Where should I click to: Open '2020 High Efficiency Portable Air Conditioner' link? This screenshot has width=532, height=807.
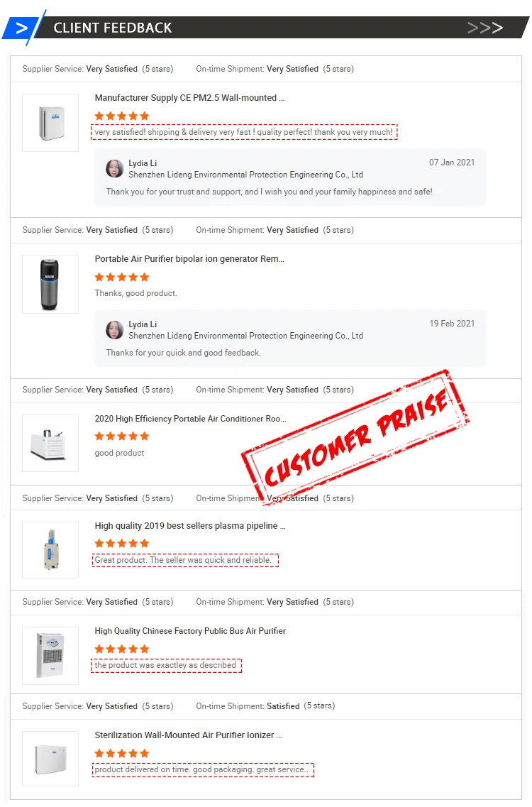click(x=190, y=419)
